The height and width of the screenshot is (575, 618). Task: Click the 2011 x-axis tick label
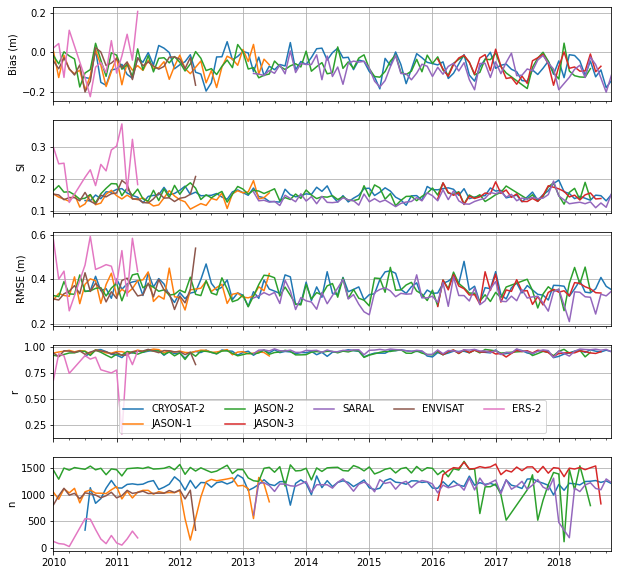117,562
